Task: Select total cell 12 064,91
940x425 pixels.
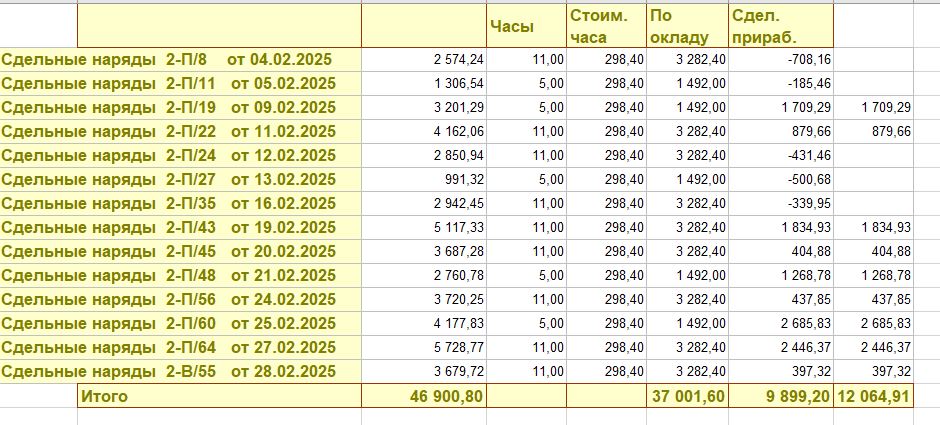Action: [x=873, y=396]
